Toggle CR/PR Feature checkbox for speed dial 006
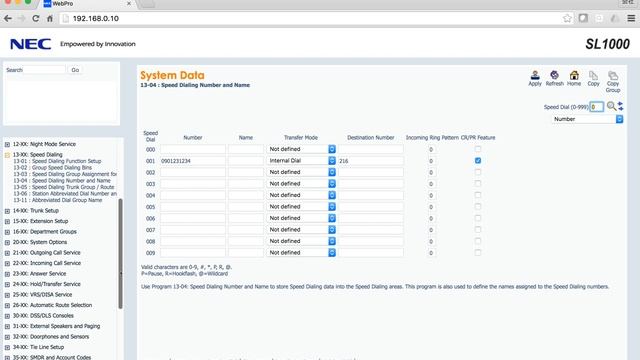Screen dimensions: 640x360 tap(478, 218)
